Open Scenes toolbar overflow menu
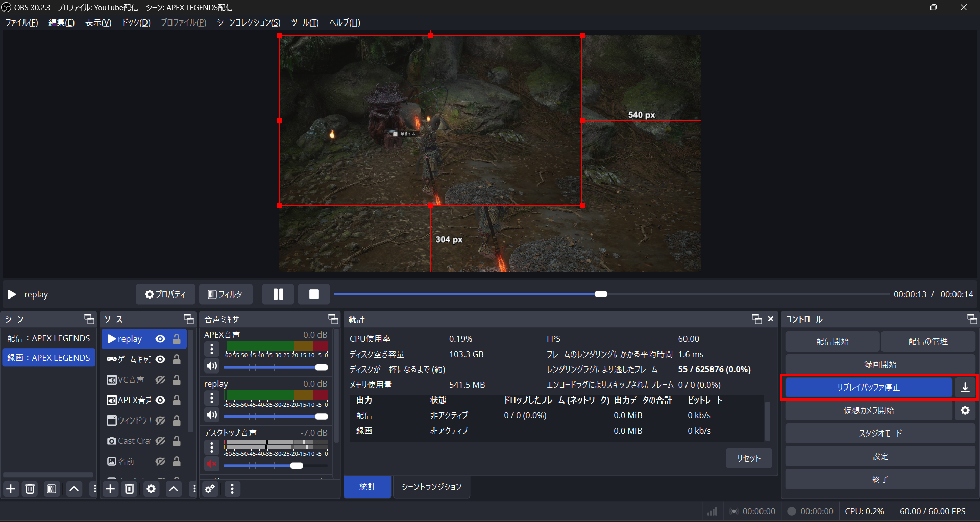 pyautogui.click(x=94, y=489)
